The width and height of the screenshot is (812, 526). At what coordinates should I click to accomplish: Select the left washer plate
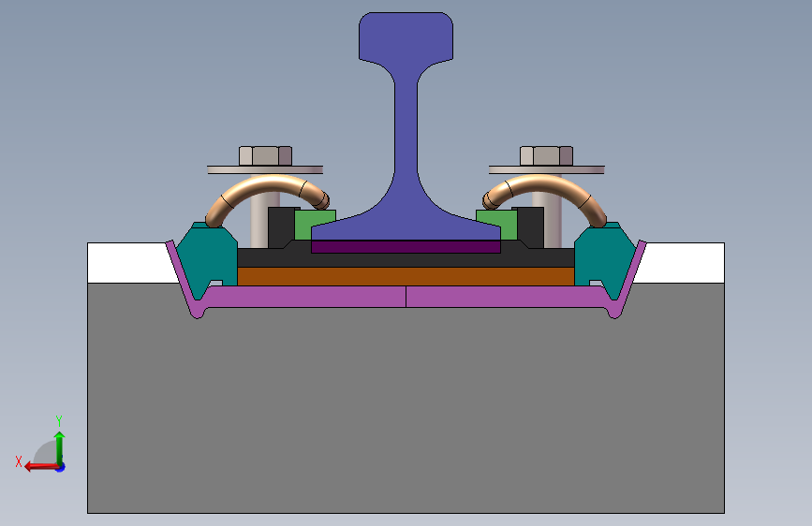pyautogui.click(x=265, y=169)
